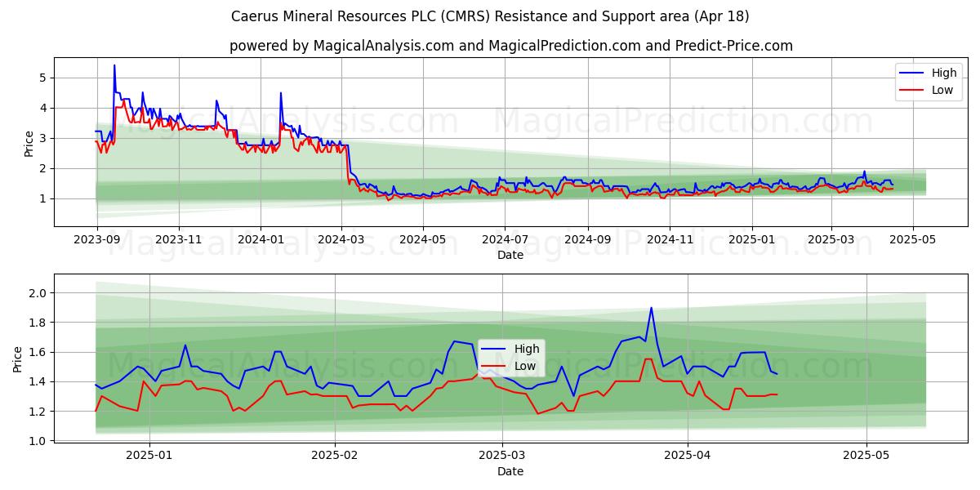Click 'High' in the bottom chart legend
The image size is (980, 490).
(x=527, y=349)
